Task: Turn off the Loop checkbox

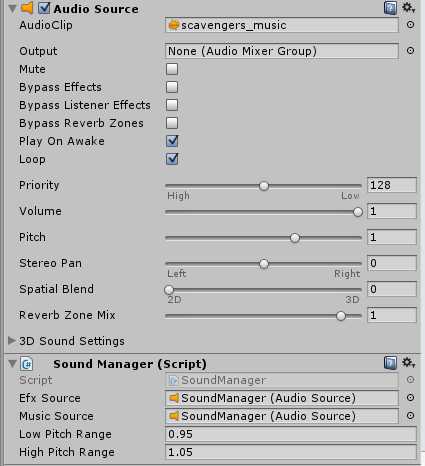Action: click(x=172, y=159)
